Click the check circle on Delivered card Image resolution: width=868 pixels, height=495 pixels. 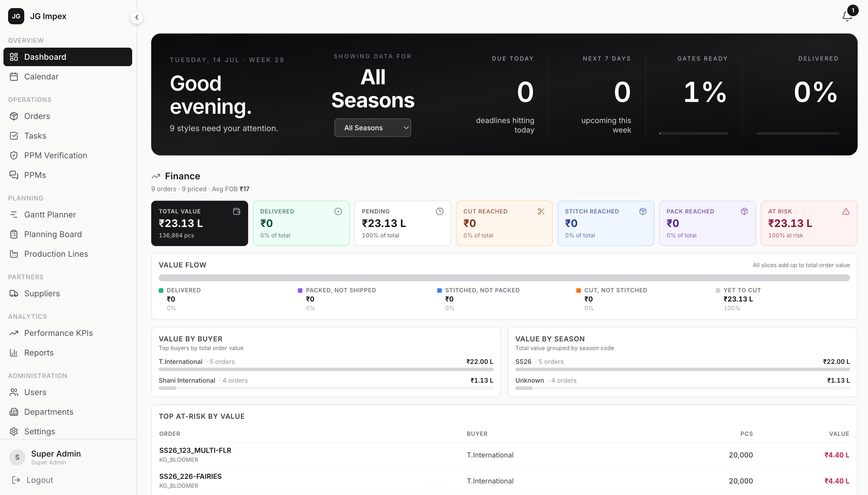tap(338, 211)
